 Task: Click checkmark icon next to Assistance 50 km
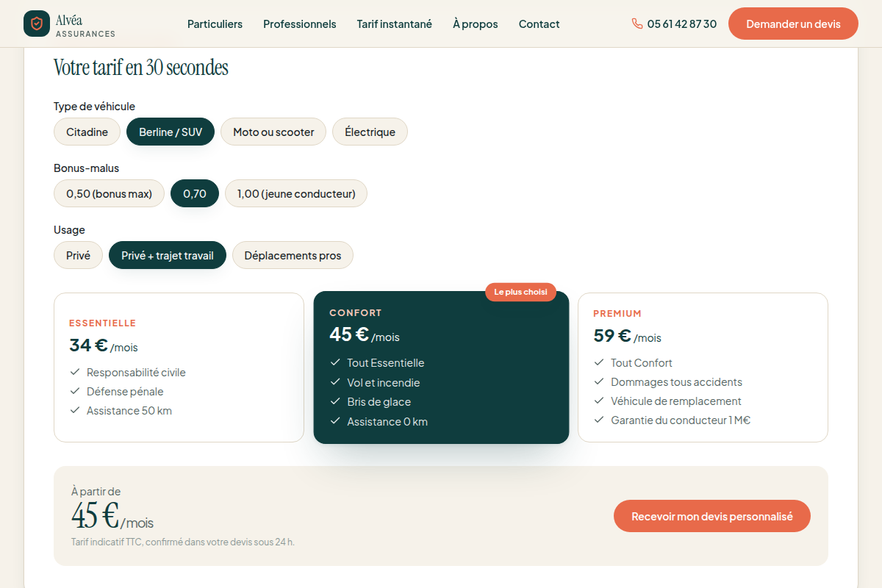(75, 410)
